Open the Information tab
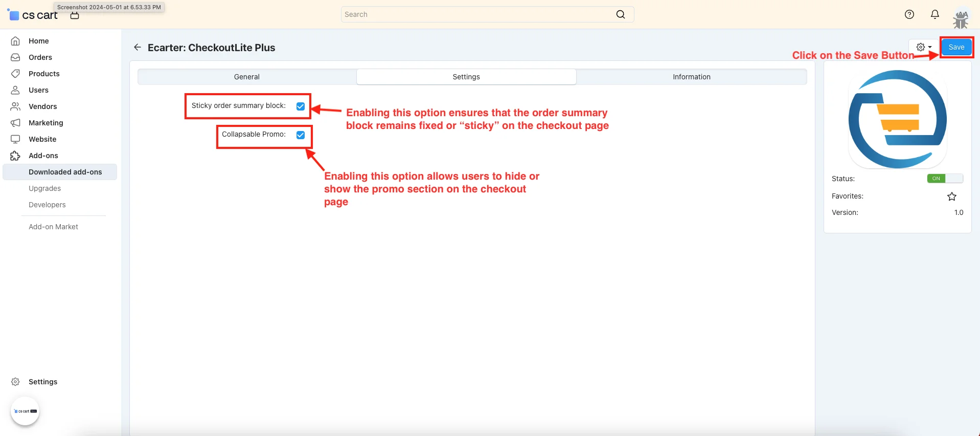Image resolution: width=980 pixels, height=436 pixels. point(691,77)
